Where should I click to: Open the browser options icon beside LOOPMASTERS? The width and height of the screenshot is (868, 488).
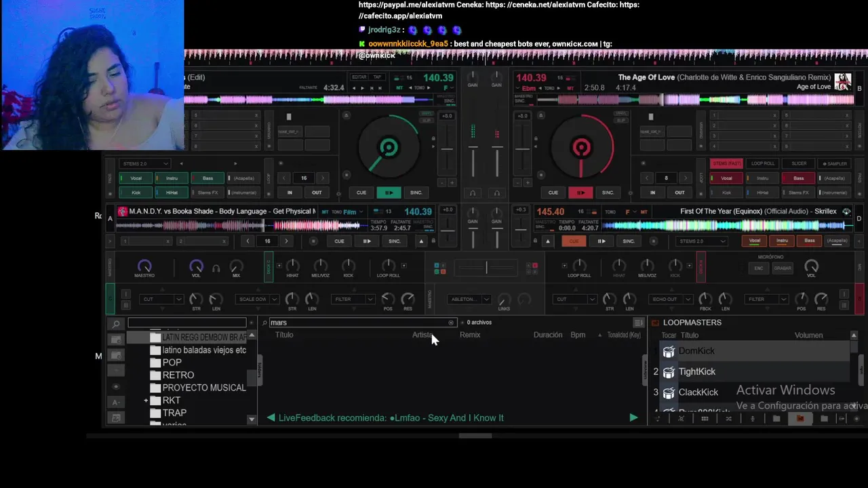[x=638, y=323]
